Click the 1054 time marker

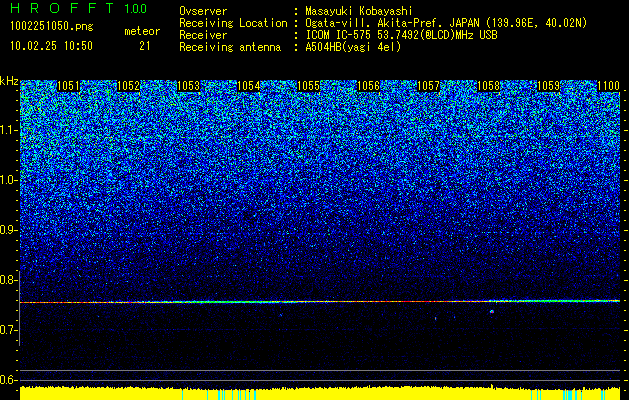tap(248, 86)
